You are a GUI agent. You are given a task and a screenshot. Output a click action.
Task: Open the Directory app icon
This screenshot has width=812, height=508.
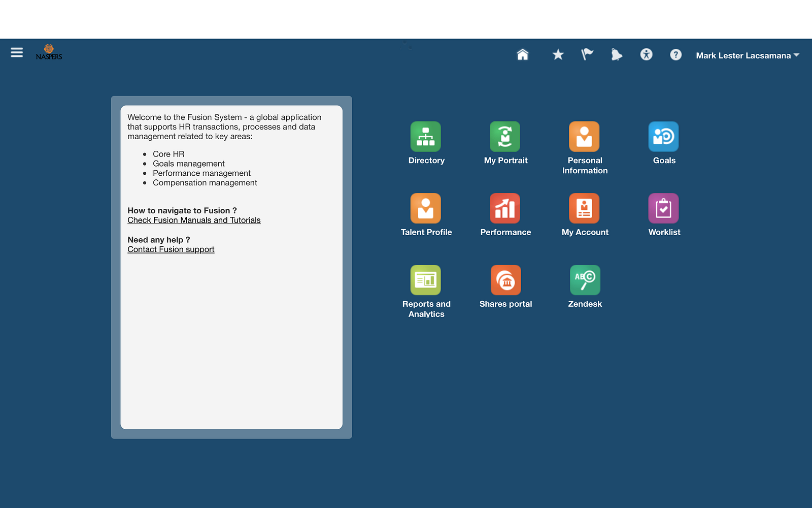tap(426, 137)
